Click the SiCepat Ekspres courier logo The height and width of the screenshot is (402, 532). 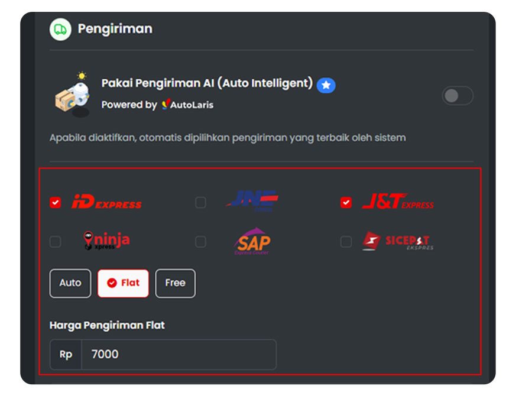click(397, 241)
